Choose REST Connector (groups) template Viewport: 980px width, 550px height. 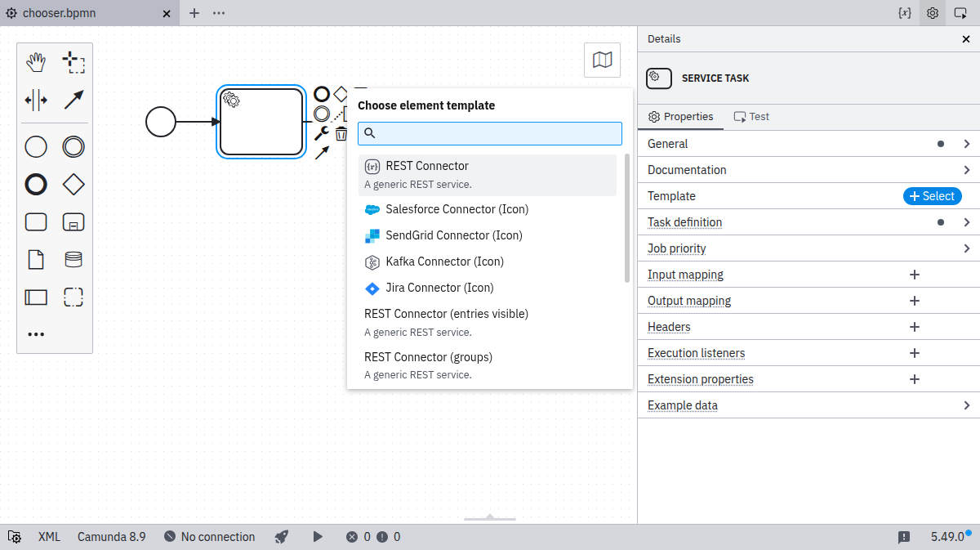tap(488, 365)
